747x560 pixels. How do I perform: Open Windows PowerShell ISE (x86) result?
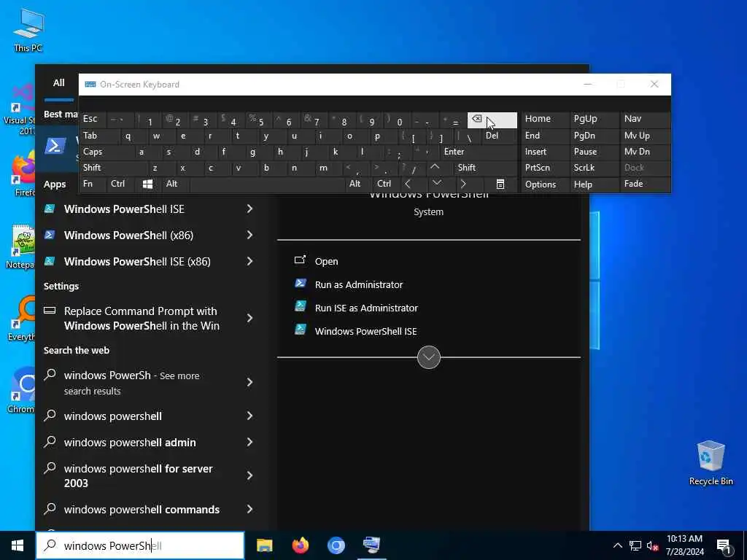point(137,262)
